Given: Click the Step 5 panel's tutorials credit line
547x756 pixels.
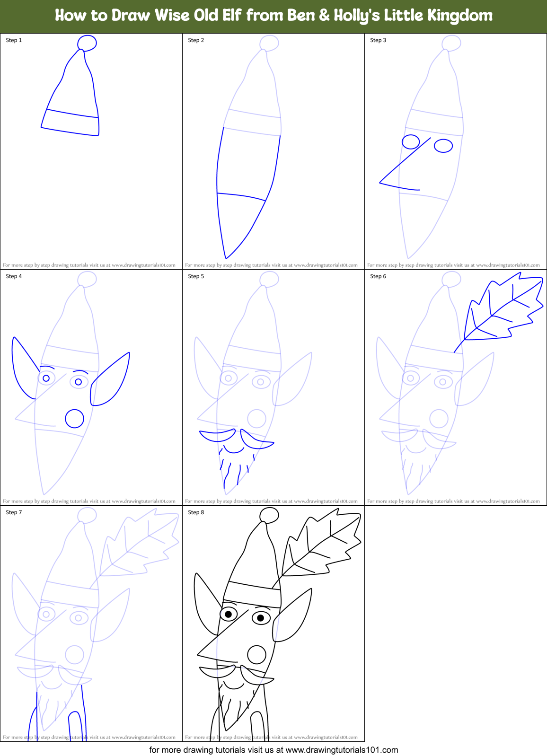Looking at the screenshot, I should coord(272,501).
